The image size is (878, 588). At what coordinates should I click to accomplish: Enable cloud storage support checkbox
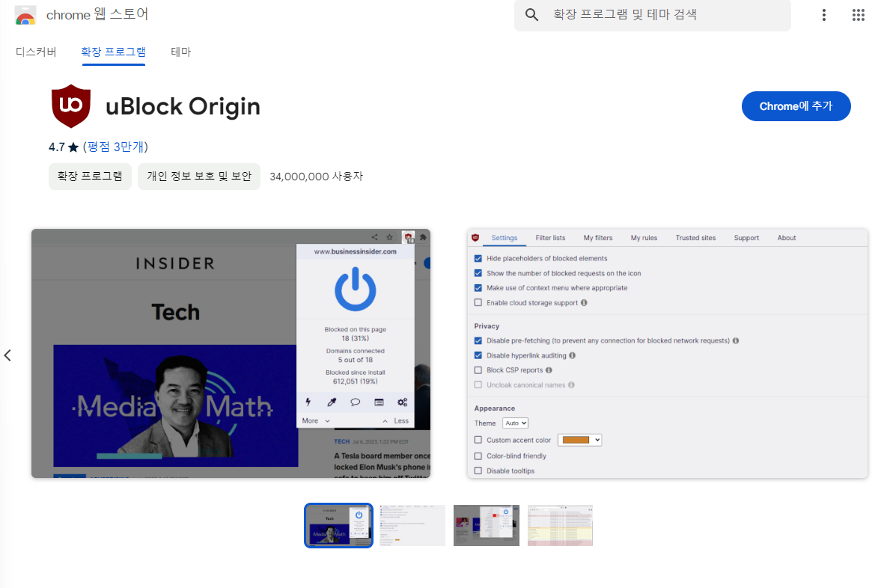pyautogui.click(x=478, y=303)
